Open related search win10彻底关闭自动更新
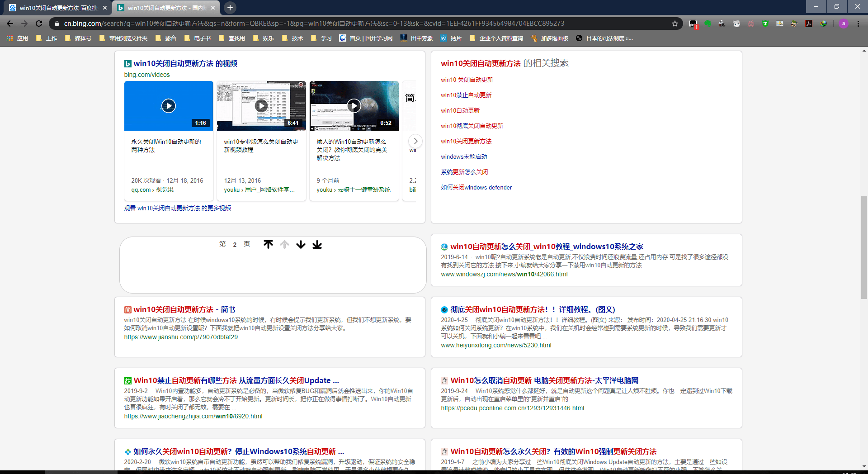 472,126
